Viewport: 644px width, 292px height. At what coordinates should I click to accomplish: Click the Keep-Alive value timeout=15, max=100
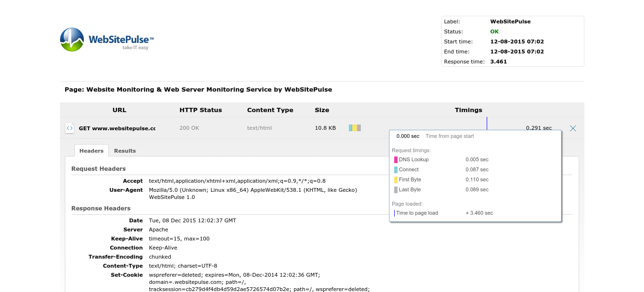coord(179,239)
